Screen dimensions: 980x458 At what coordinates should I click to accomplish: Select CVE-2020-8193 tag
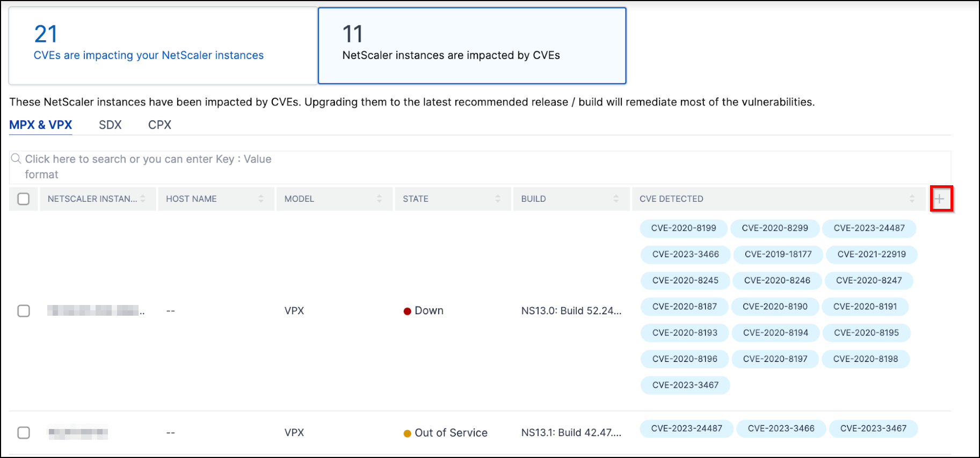pyautogui.click(x=685, y=333)
